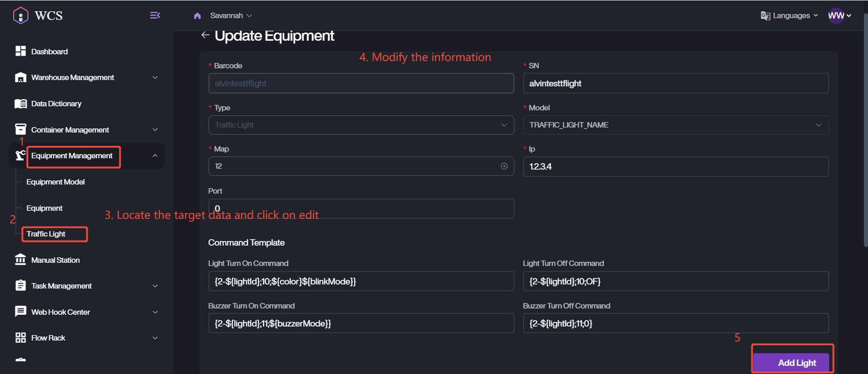Collapse the sidebar with the menu toggle icon
868x374 pixels.
[155, 15]
